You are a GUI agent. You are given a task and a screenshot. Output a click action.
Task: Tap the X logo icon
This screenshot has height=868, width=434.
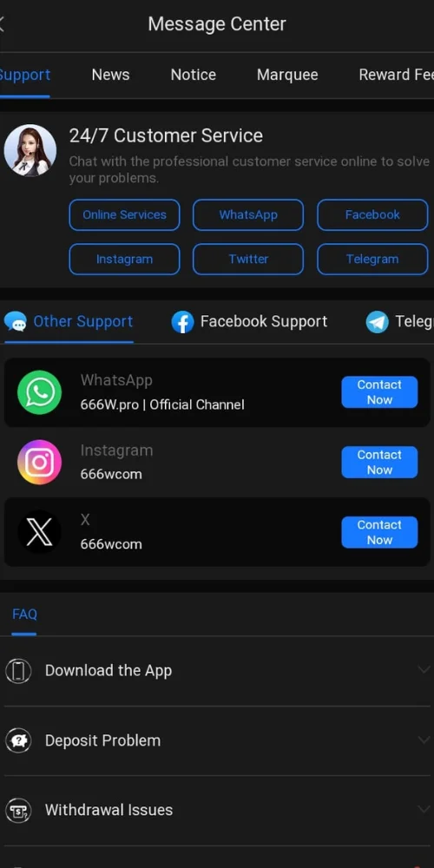pyautogui.click(x=39, y=532)
